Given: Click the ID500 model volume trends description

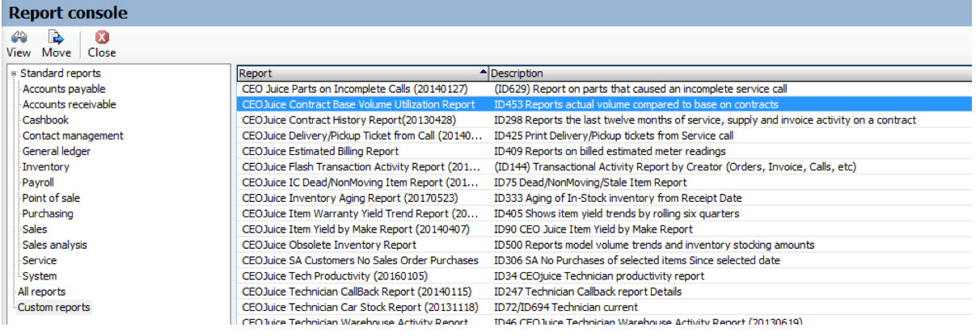Looking at the screenshot, I should pyautogui.click(x=654, y=245).
